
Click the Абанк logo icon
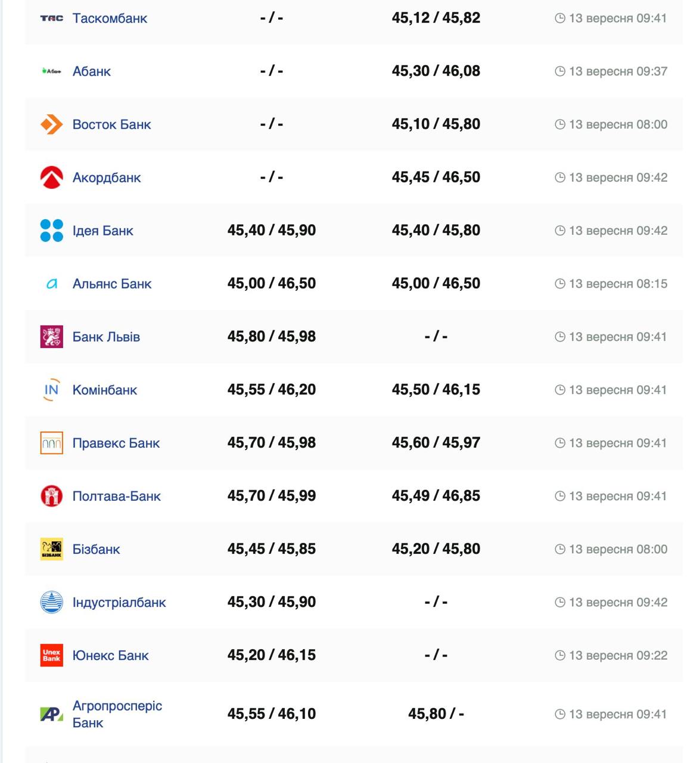51,72
